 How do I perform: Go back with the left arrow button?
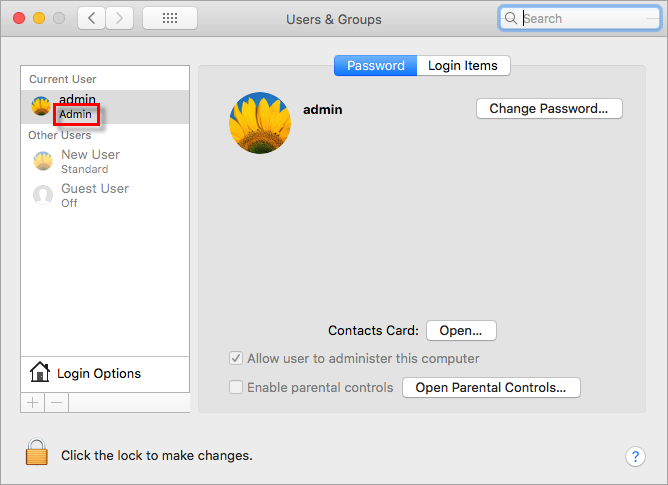click(91, 18)
